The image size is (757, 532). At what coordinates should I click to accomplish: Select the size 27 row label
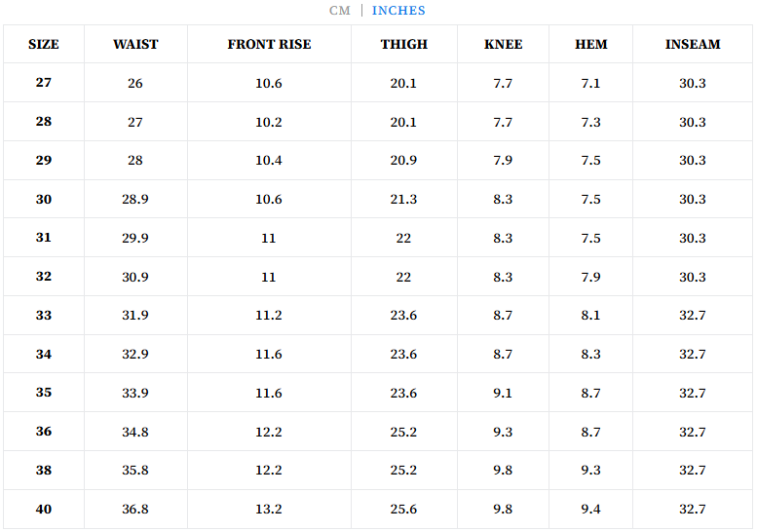pos(44,83)
